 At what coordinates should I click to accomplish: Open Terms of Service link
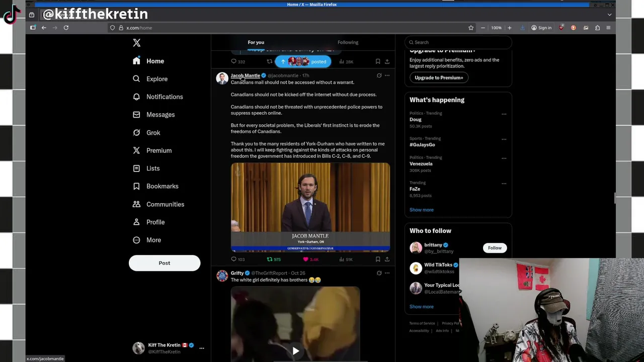(x=422, y=323)
